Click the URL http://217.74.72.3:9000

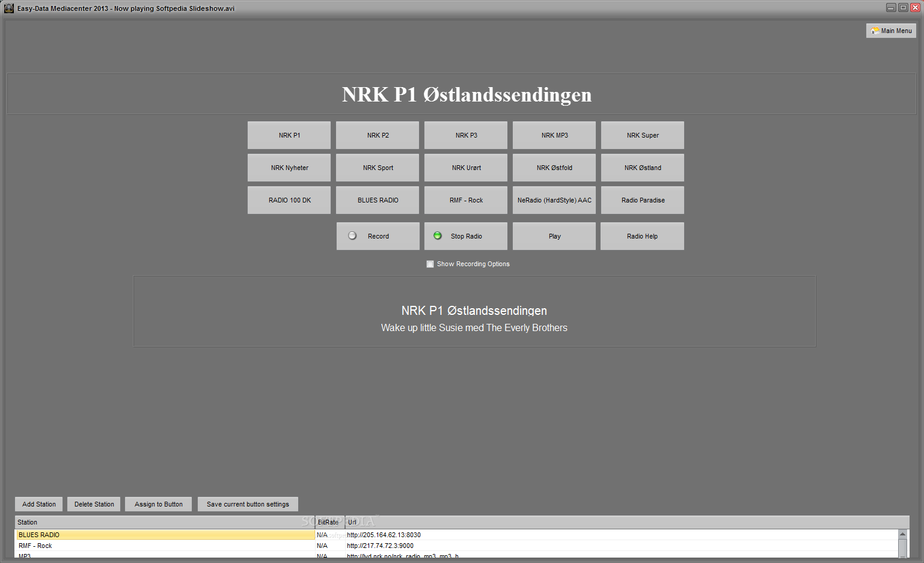click(x=380, y=546)
